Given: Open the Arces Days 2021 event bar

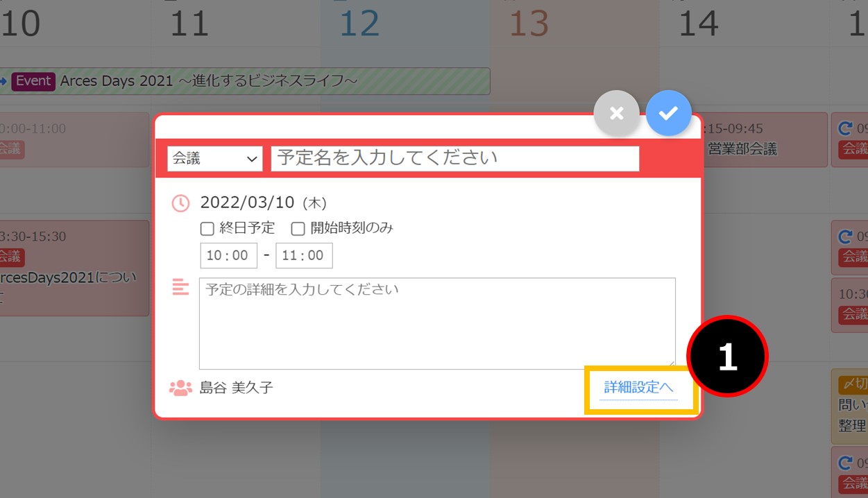Looking at the screenshot, I should point(245,81).
